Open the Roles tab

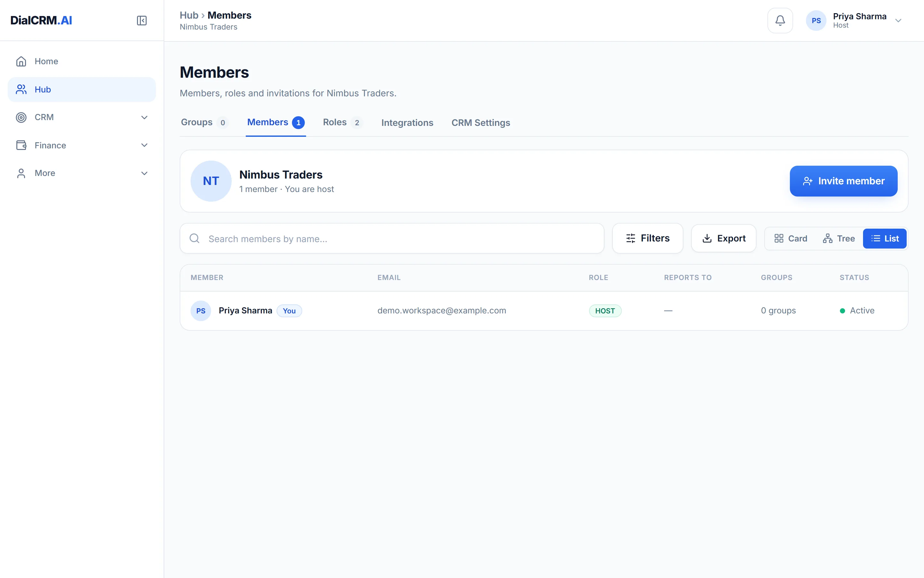point(343,122)
